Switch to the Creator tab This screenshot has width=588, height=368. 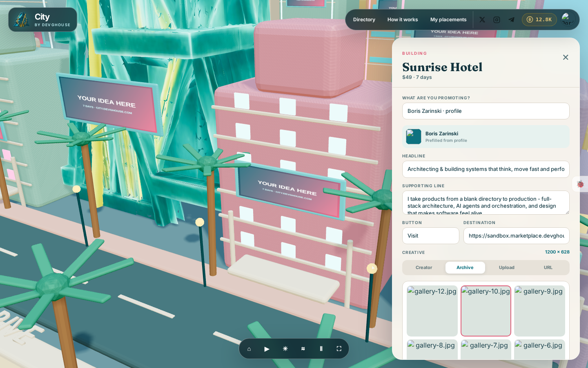tap(424, 267)
